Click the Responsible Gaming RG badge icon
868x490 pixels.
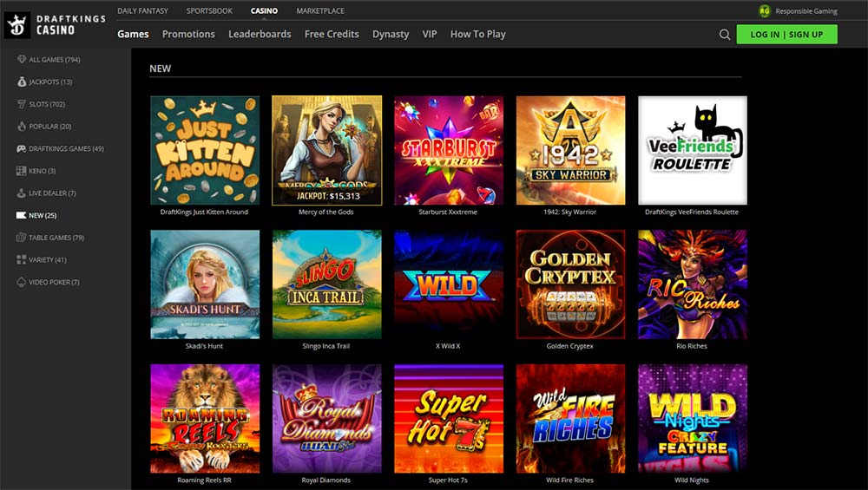pyautogui.click(x=765, y=11)
